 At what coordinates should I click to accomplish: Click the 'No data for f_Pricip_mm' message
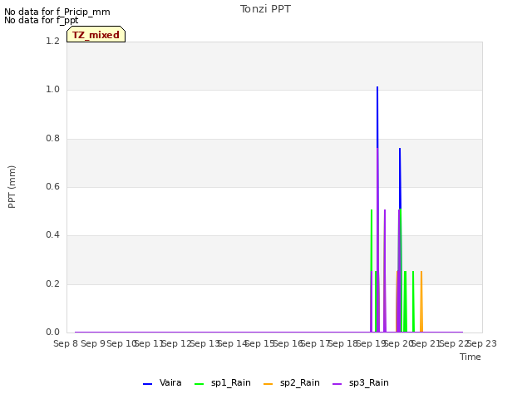point(57,12)
